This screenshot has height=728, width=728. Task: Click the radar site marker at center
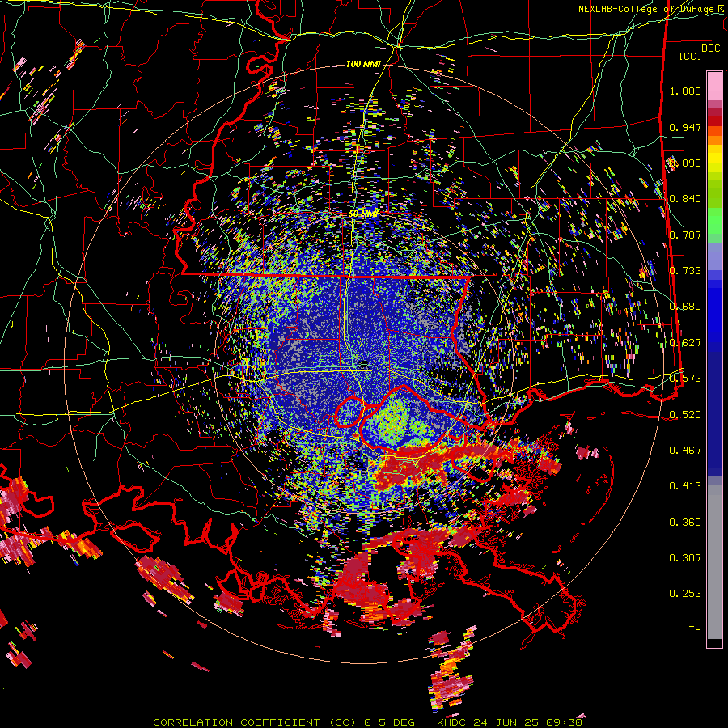point(365,363)
